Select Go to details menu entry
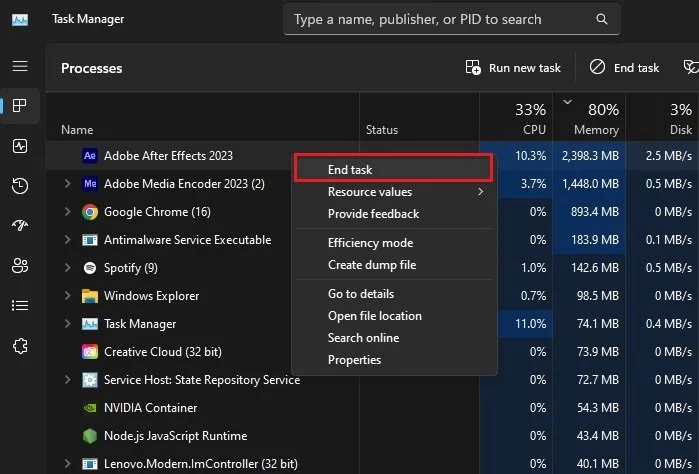Viewport: 699px width, 474px height. pos(394,294)
